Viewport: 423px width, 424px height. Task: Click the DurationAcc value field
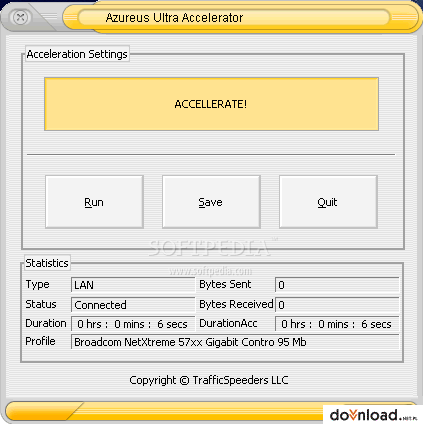tap(337, 324)
